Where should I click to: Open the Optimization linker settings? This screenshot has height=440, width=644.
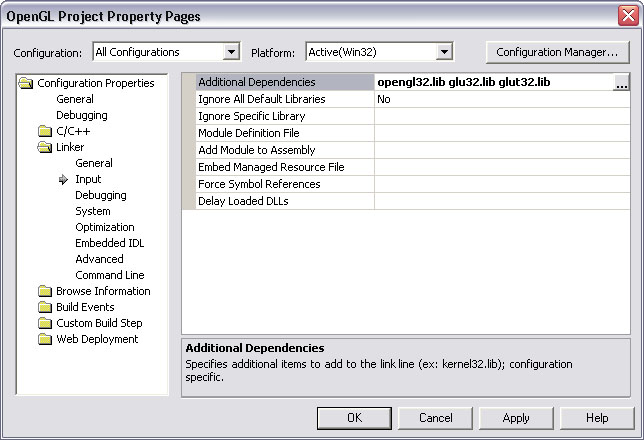(104, 227)
